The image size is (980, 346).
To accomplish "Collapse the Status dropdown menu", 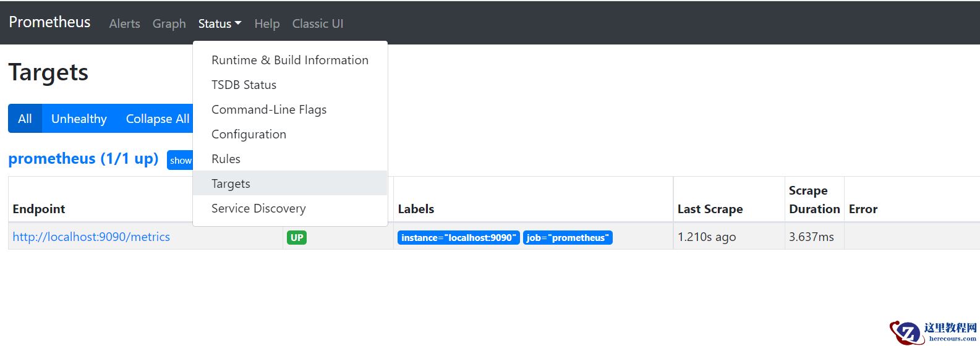I will point(219,23).
